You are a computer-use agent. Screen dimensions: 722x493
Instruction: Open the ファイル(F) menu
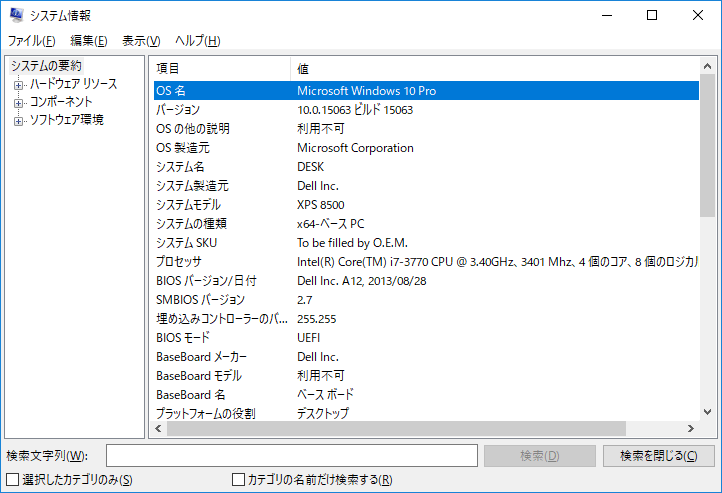(x=31, y=41)
